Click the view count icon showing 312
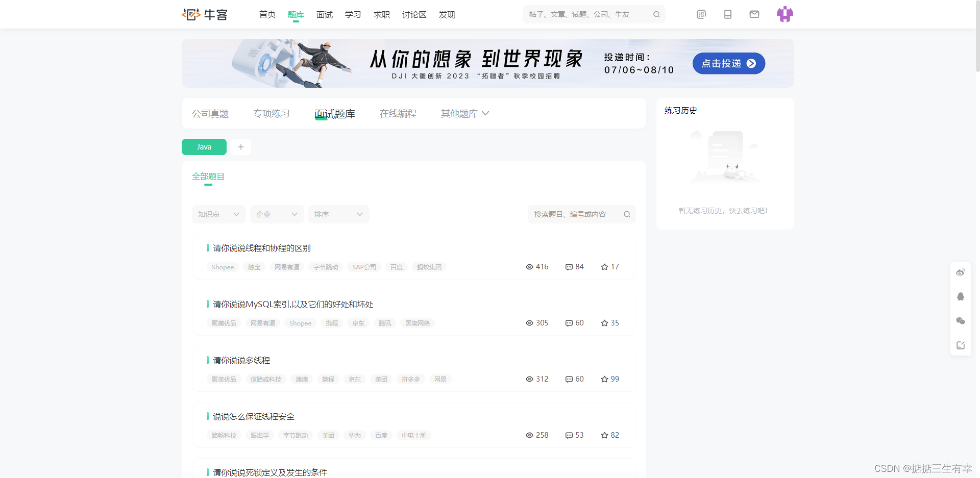This screenshot has height=478, width=980. (x=529, y=379)
